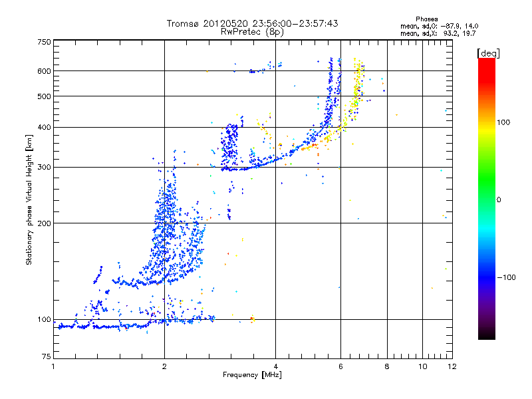This screenshot has width=532, height=399.
Task: Click the x-axis '4' tick label
Action: 275,366
